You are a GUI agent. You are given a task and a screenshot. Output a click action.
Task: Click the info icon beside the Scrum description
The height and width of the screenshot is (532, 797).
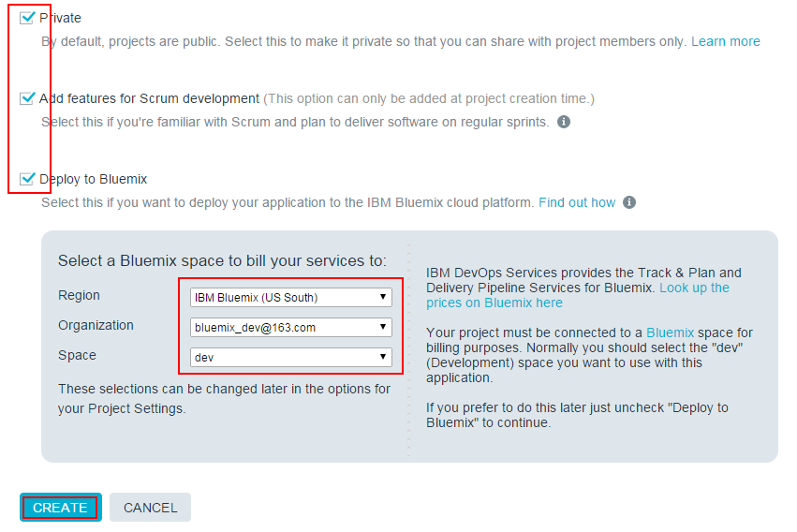click(x=564, y=122)
